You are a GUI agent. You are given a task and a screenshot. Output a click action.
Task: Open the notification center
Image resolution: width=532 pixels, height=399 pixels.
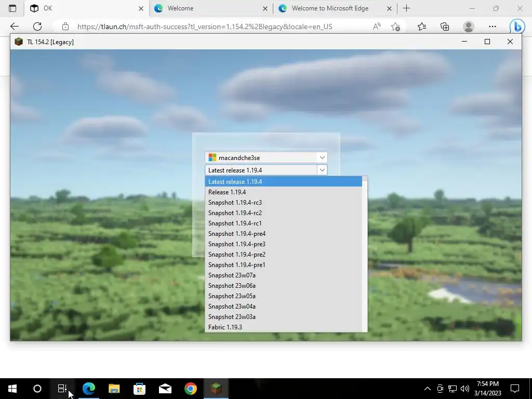point(515,389)
